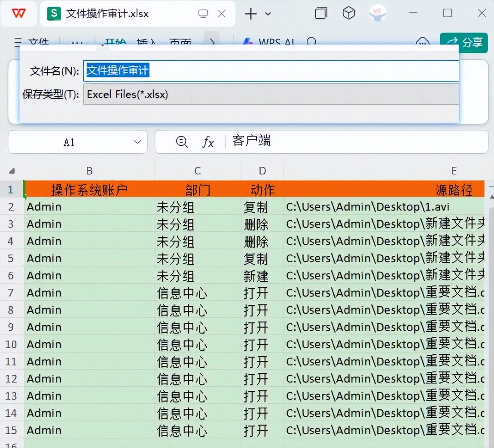Click the overlapping windows icon in title bar
The image size is (494, 448).
click(321, 13)
